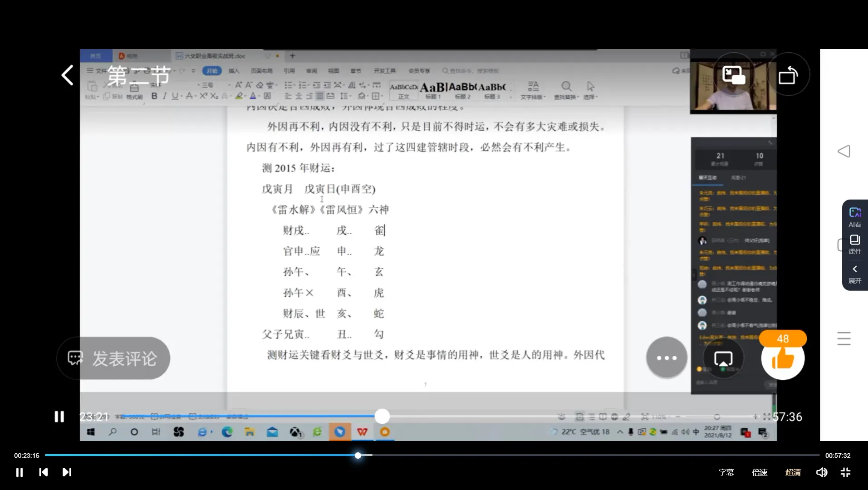Open the three-dots more options menu
The height and width of the screenshot is (490, 868).
coord(667,358)
